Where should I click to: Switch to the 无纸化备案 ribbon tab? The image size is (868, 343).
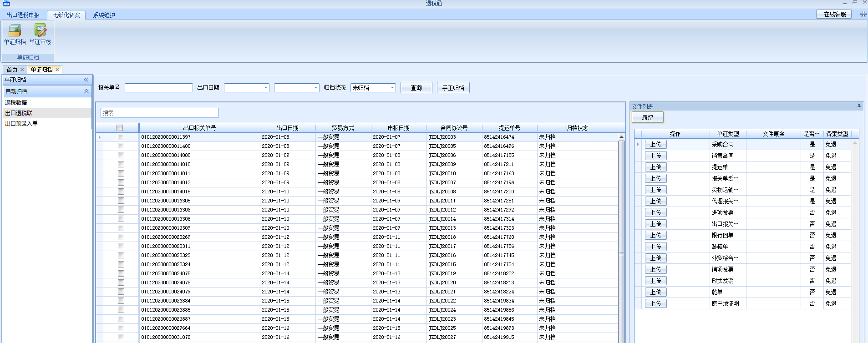click(66, 15)
